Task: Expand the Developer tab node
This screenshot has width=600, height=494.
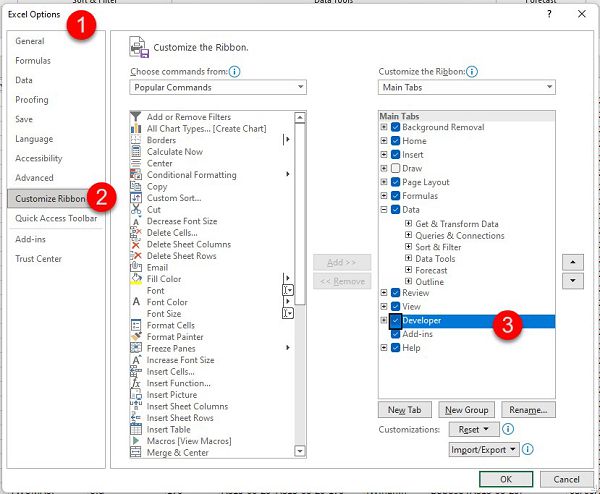Action: tap(384, 320)
